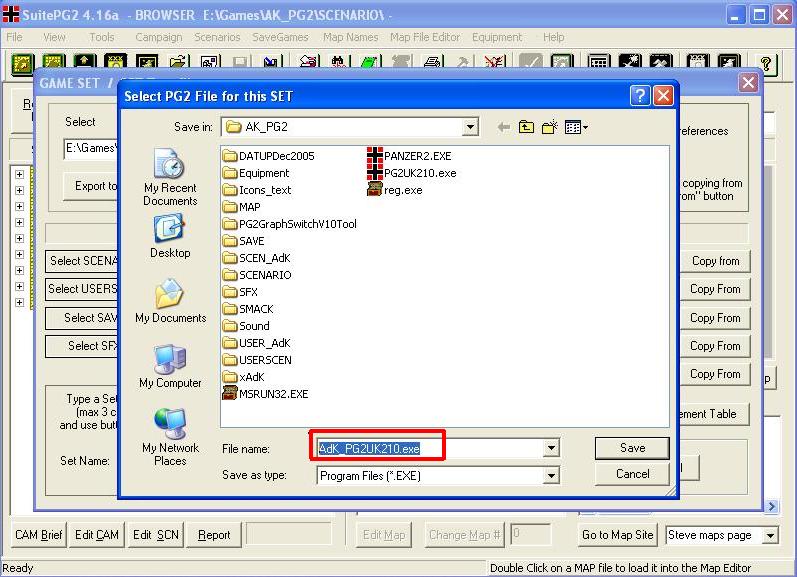Open the Steve maps page dropdown
The image size is (797, 577).
[771, 535]
